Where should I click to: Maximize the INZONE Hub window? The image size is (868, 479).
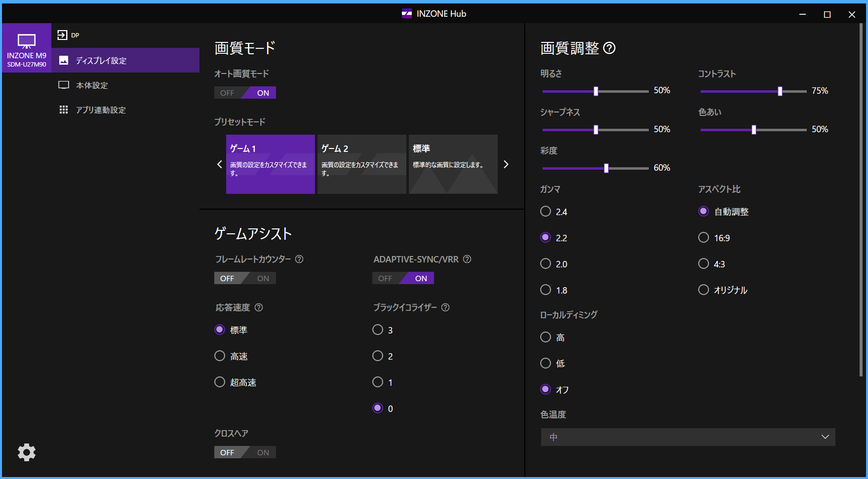click(828, 14)
